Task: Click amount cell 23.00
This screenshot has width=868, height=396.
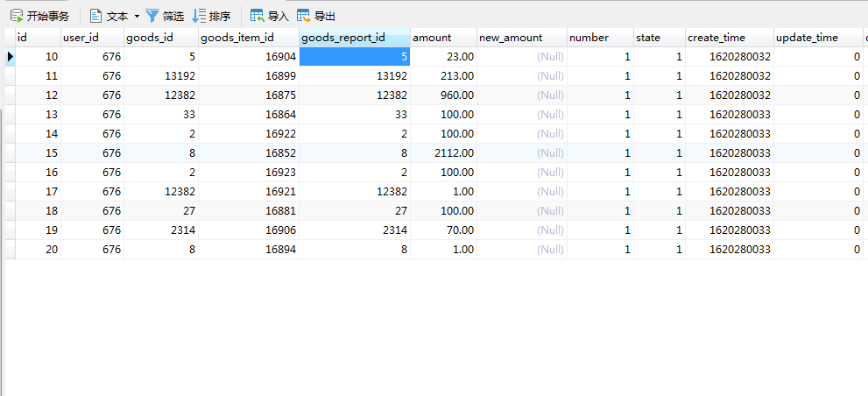Action: (x=443, y=56)
